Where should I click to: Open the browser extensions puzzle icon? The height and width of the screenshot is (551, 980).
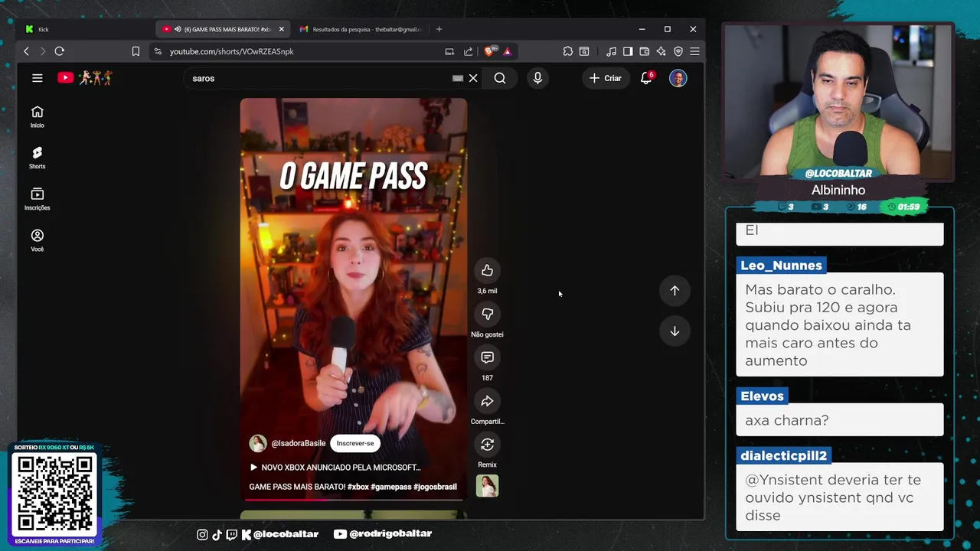pyautogui.click(x=567, y=51)
